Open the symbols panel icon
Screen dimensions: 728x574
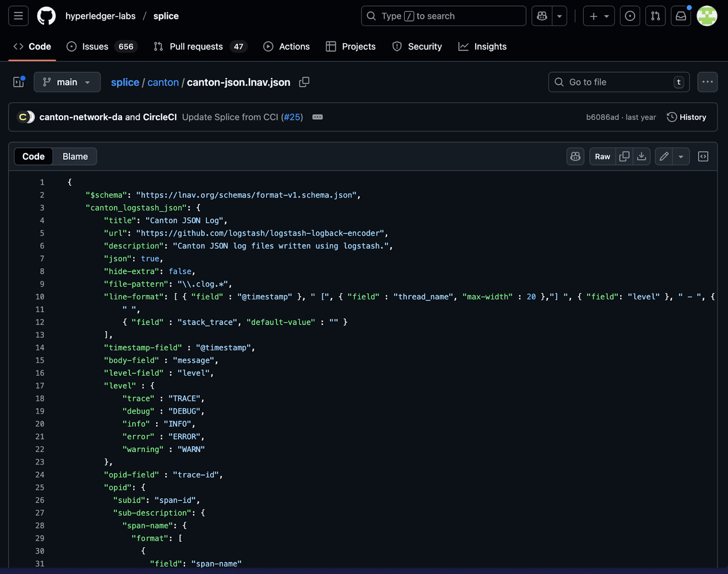pos(703,156)
